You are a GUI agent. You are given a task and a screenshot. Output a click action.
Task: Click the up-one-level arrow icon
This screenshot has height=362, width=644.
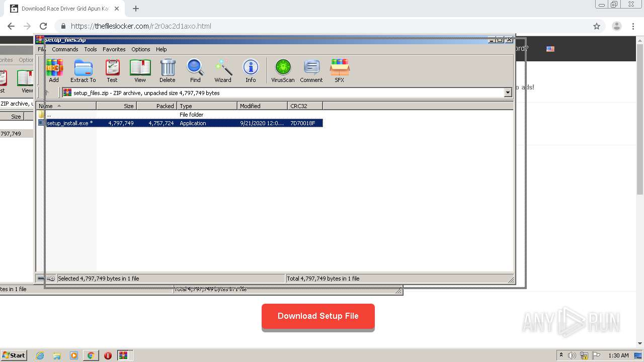click(x=47, y=93)
